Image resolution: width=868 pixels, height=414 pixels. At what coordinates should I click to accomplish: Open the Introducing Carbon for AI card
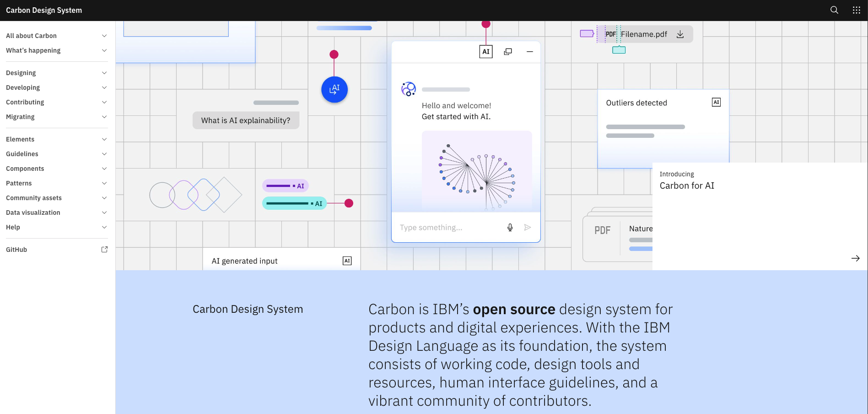click(x=760, y=216)
